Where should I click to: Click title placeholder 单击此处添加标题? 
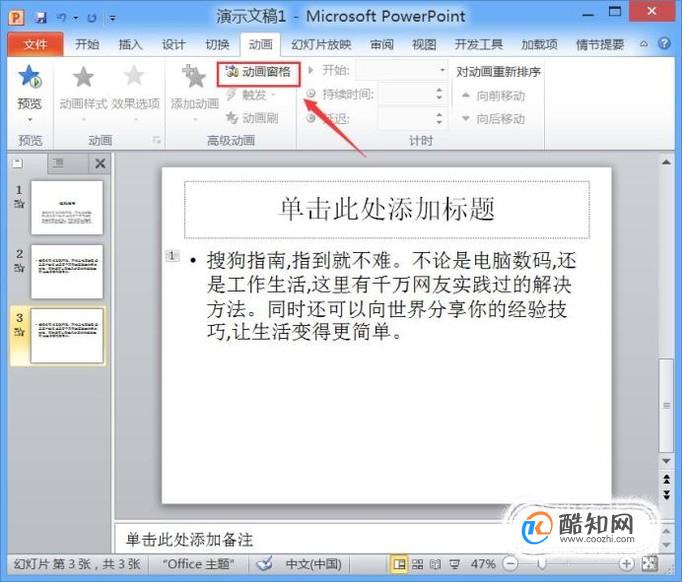click(x=387, y=209)
